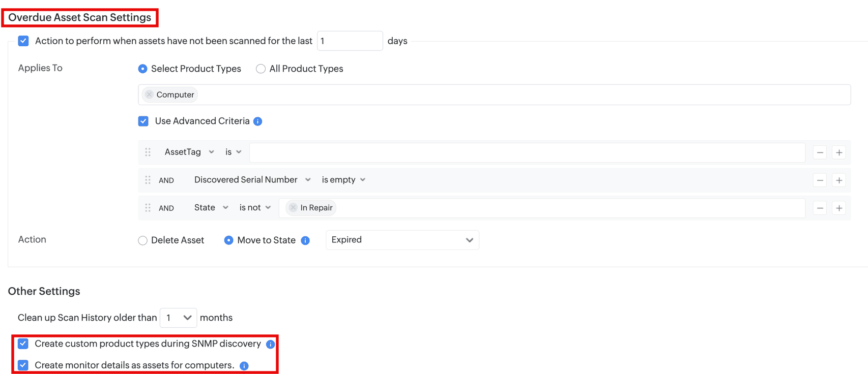Add criteria after the State row with plus
The height and width of the screenshot is (374, 868).
tap(839, 208)
